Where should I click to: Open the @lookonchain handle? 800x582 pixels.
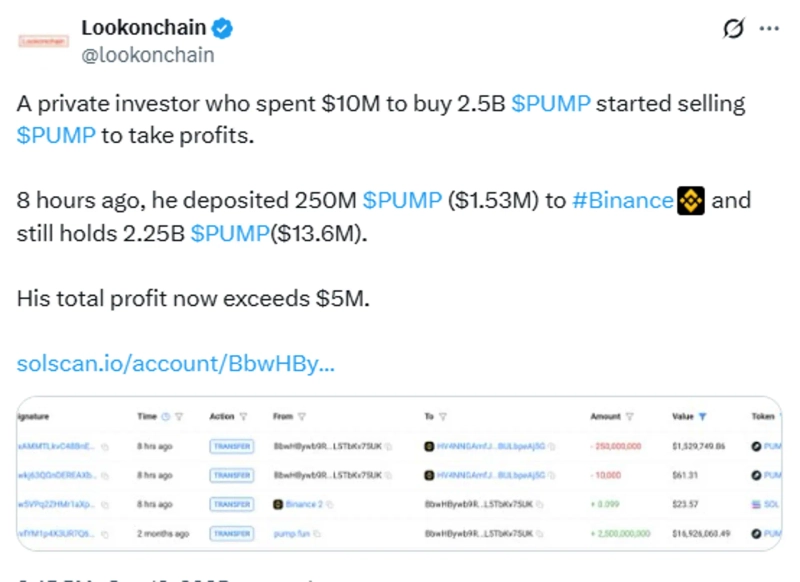click(147, 55)
